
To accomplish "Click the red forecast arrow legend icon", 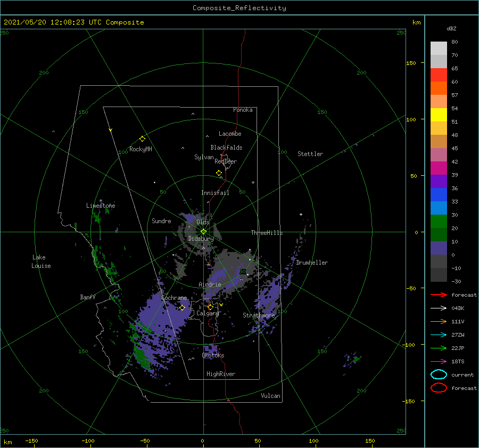I will tap(439, 295).
